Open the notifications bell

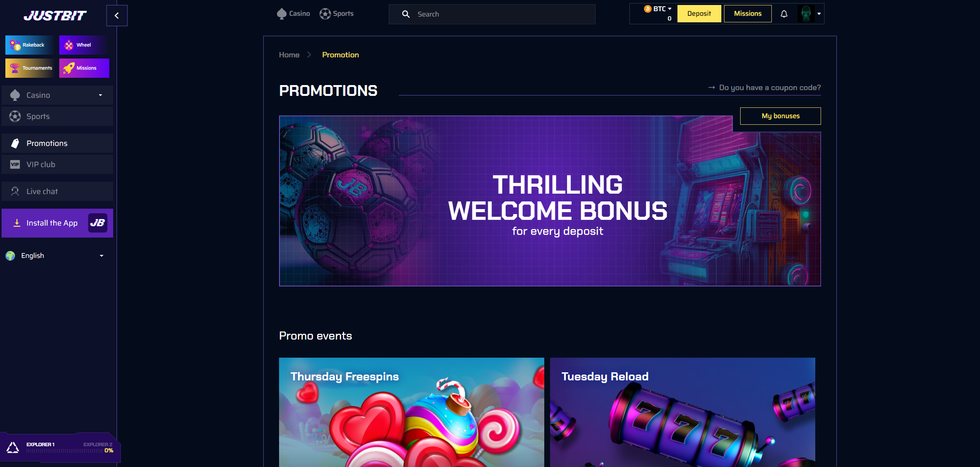(x=784, y=14)
